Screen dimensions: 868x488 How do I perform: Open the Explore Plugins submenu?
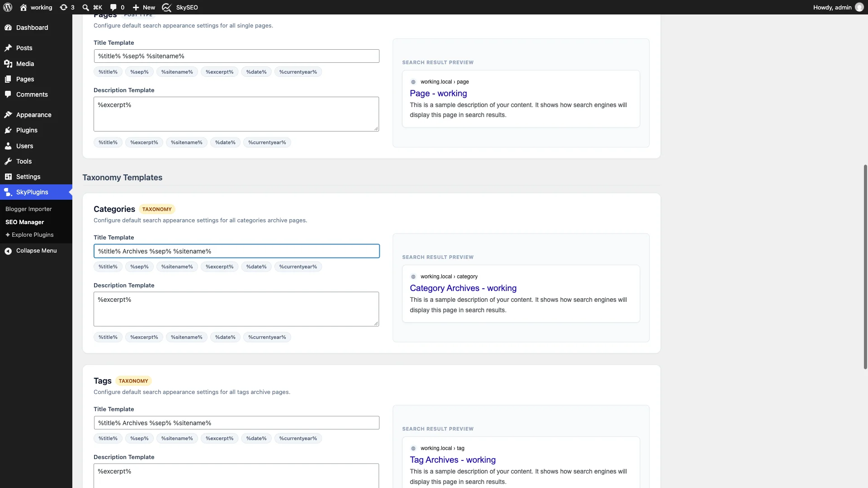29,235
